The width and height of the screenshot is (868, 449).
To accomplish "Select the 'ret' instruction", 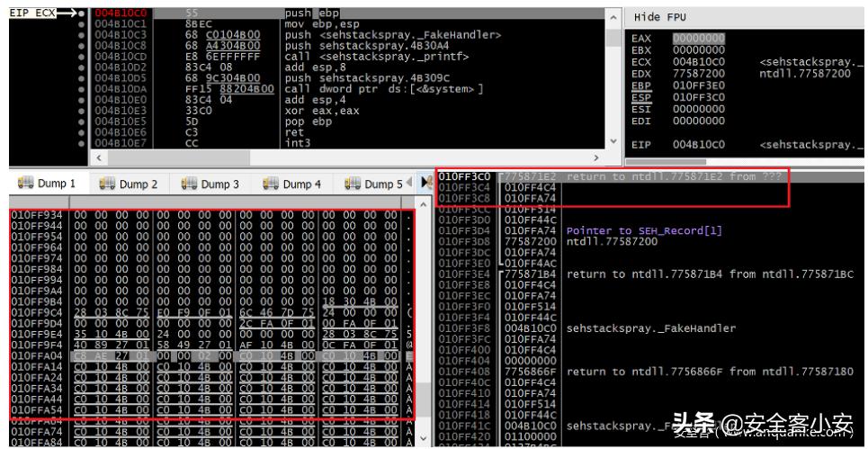I will (294, 132).
